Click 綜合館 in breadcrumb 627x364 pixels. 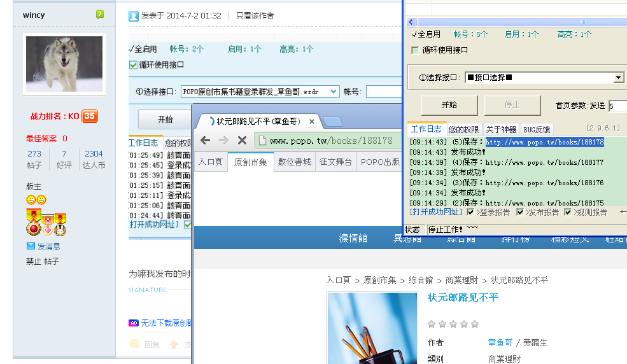[421, 280]
